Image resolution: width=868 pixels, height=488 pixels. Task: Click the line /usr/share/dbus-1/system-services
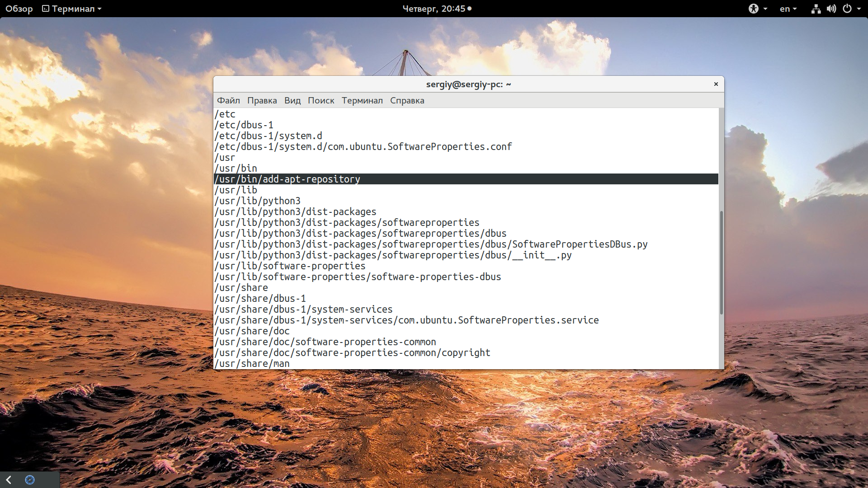[x=303, y=309]
